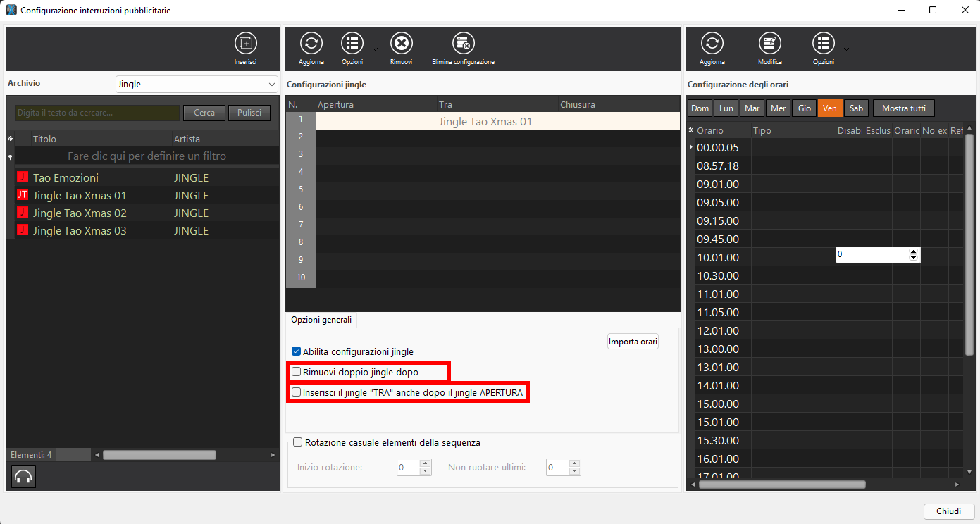Click the Inserisci icon in archive panel
980x524 pixels.
[246, 43]
